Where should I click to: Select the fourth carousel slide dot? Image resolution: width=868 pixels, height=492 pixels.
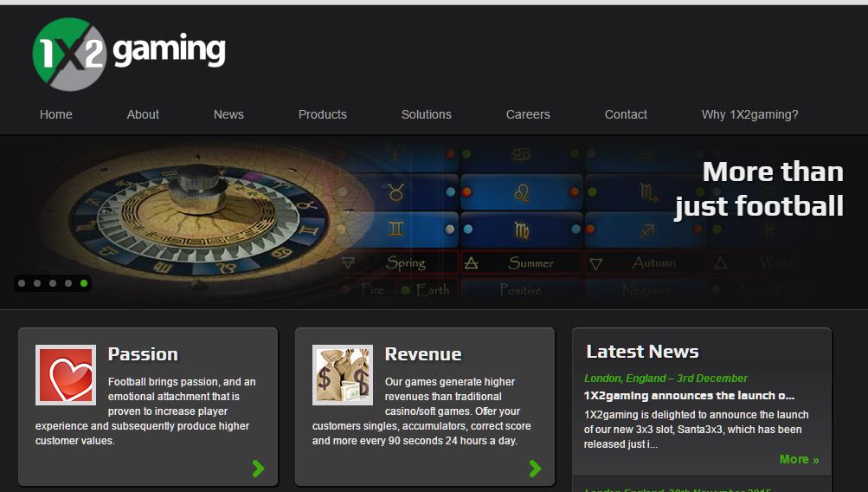point(68,283)
